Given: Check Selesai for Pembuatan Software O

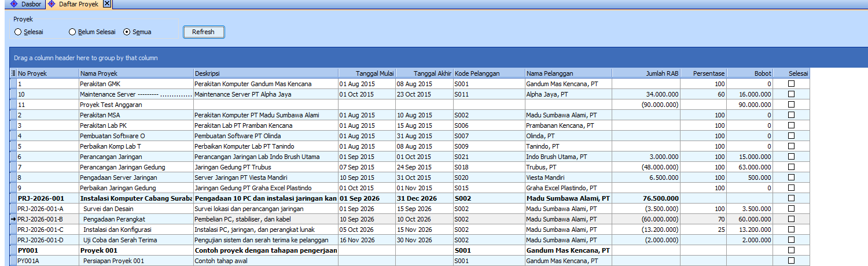Looking at the screenshot, I should [791, 136].
